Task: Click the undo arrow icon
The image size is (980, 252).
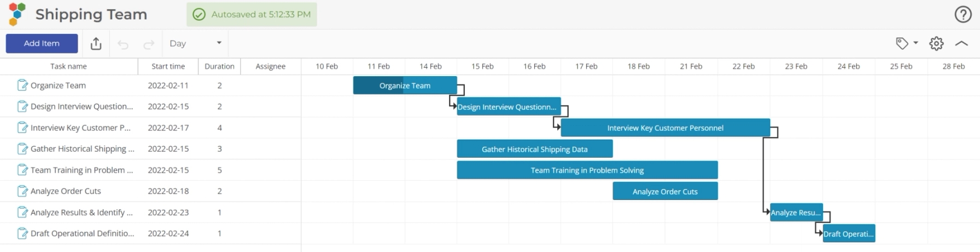Action: tap(123, 44)
